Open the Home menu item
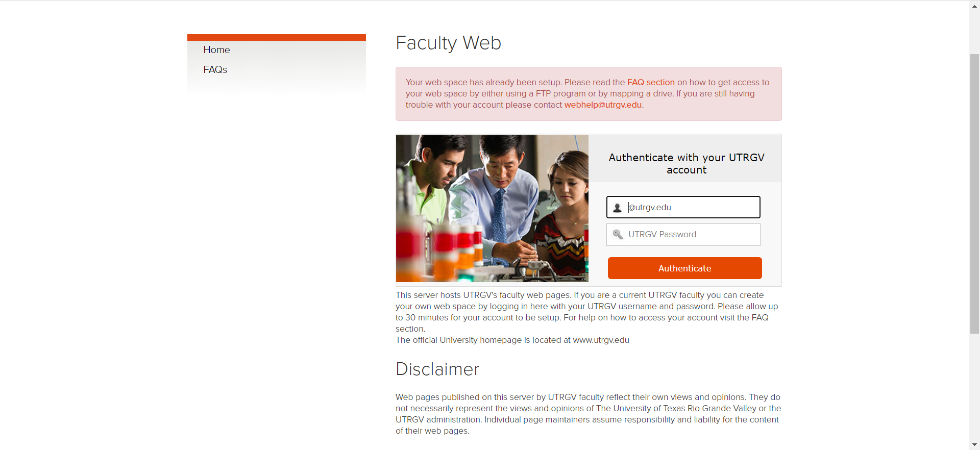The image size is (980, 450). [216, 50]
